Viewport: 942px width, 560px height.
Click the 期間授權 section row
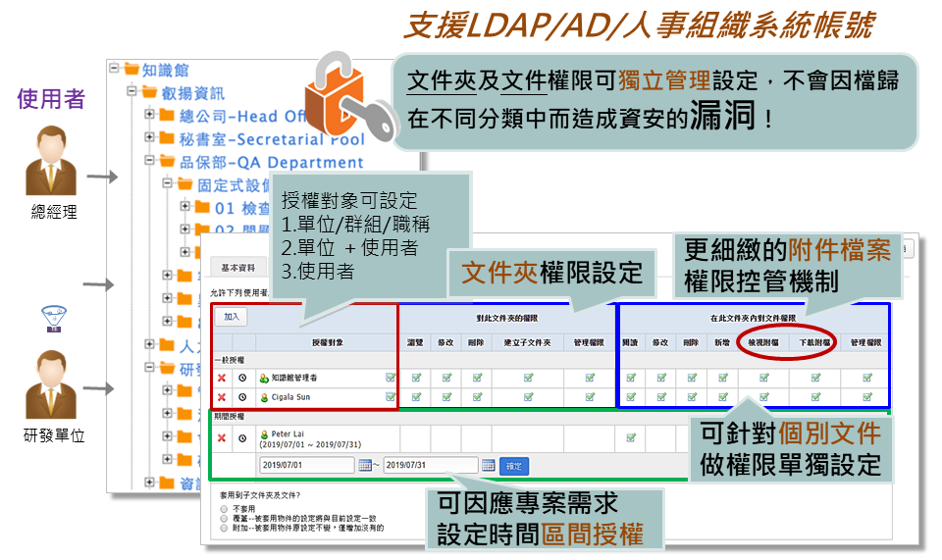tap(551, 417)
